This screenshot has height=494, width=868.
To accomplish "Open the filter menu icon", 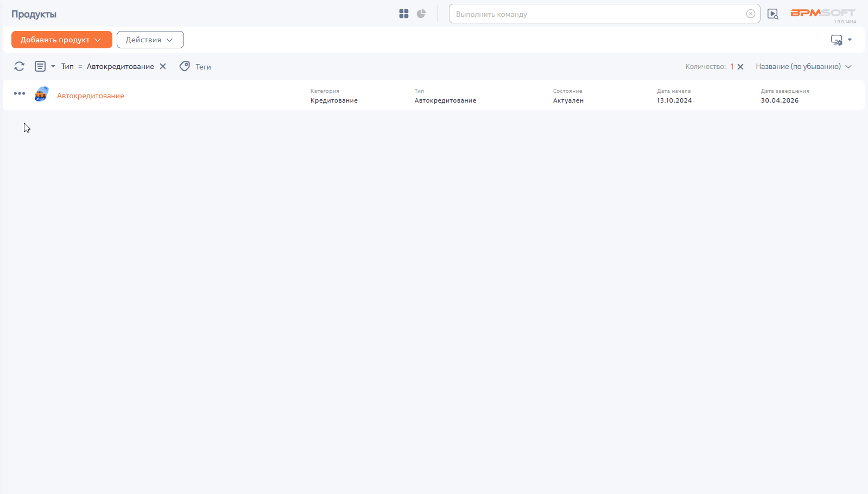I will 40,66.
